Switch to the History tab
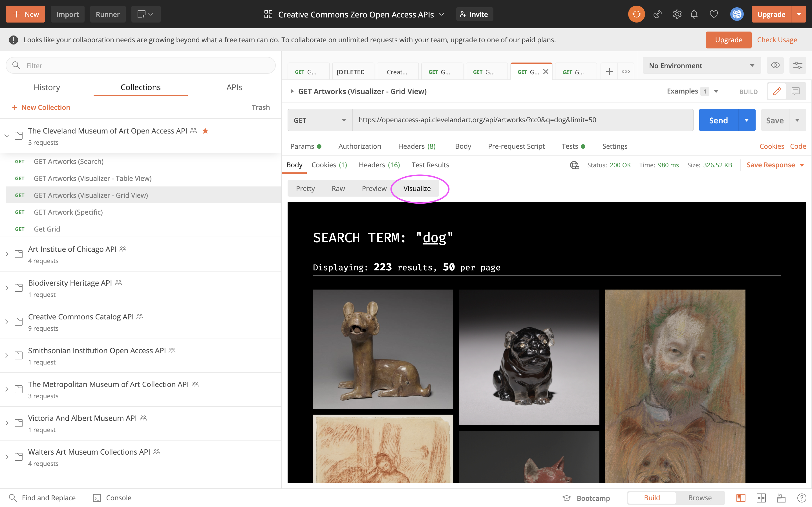 (x=47, y=87)
